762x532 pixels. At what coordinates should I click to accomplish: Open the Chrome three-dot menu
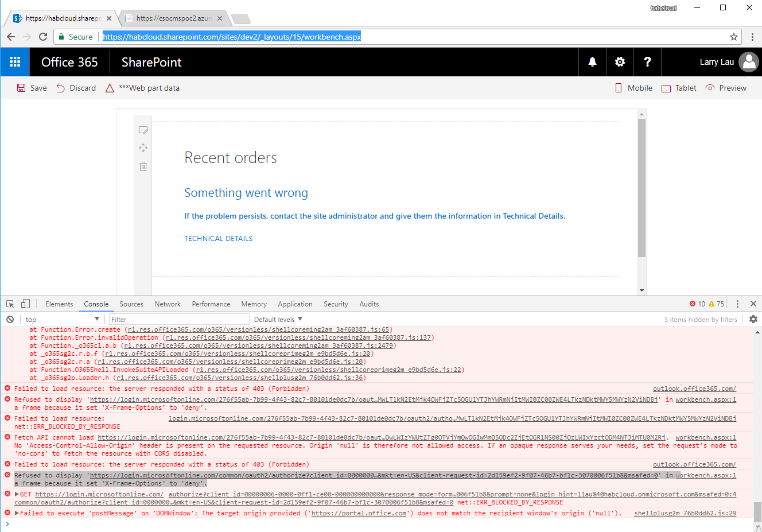pos(752,36)
